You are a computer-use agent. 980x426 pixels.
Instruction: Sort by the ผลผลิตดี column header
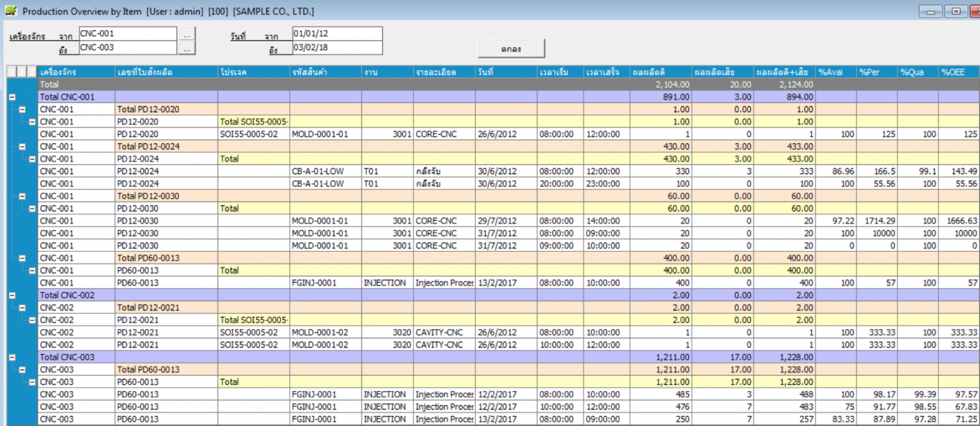tap(661, 72)
